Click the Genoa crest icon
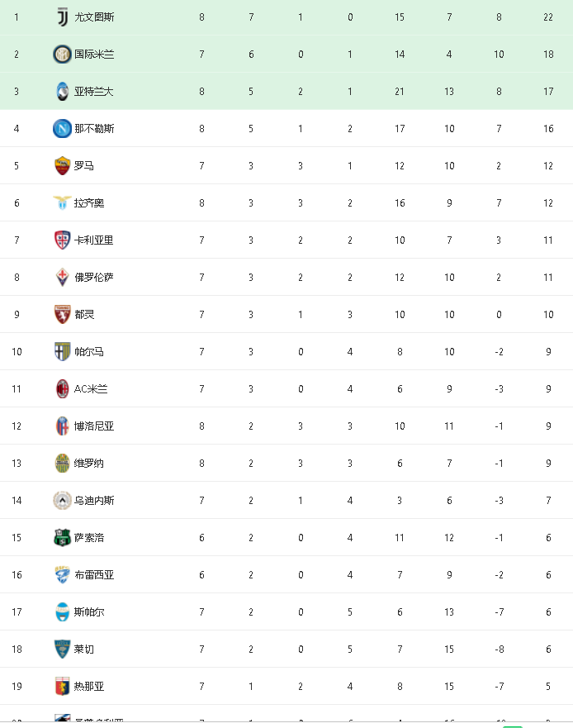573x728 pixels. [62, 686]
